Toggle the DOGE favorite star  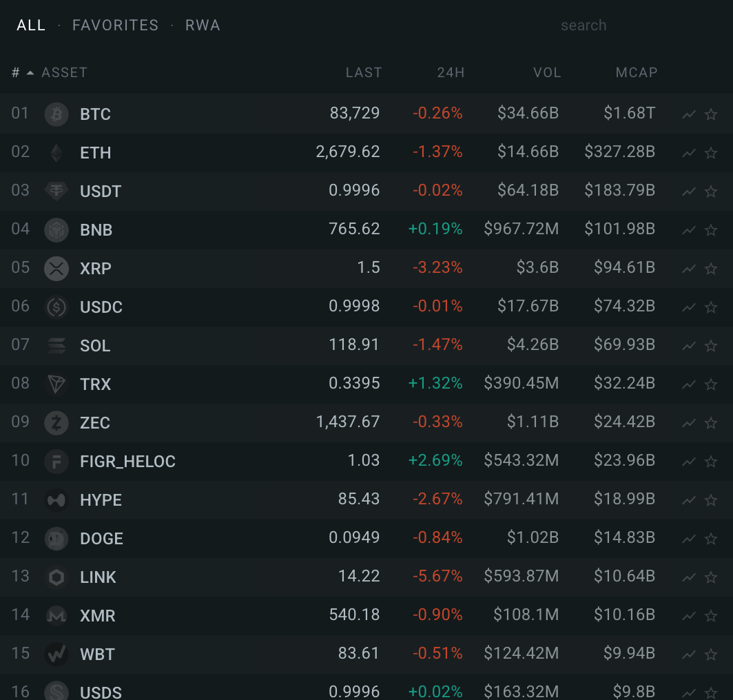(x=710, y=539)
